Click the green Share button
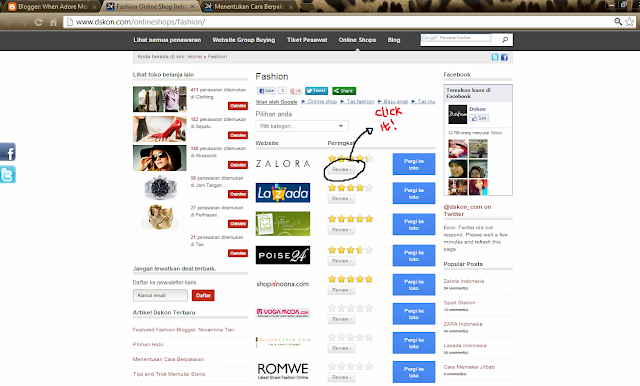 pos(344,91)
